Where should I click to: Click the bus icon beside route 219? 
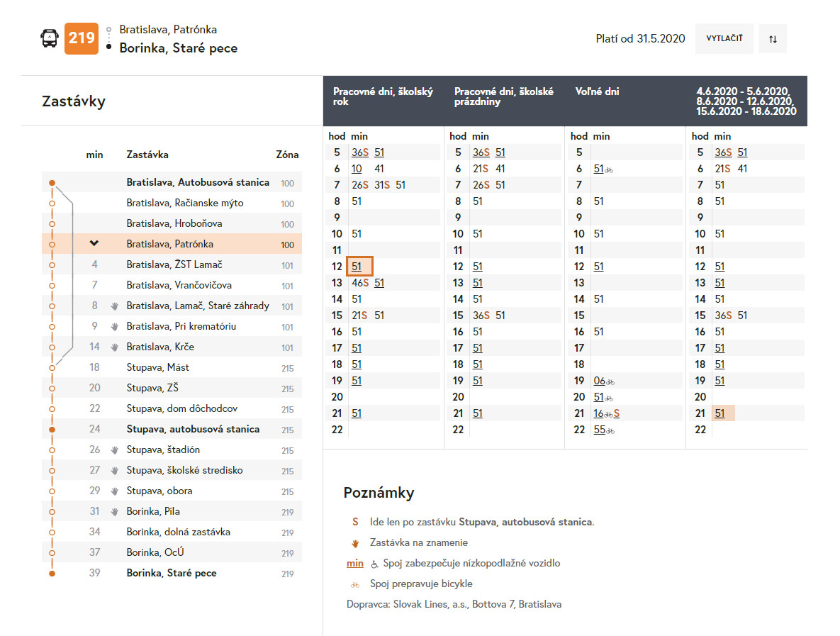click(49, 38)
